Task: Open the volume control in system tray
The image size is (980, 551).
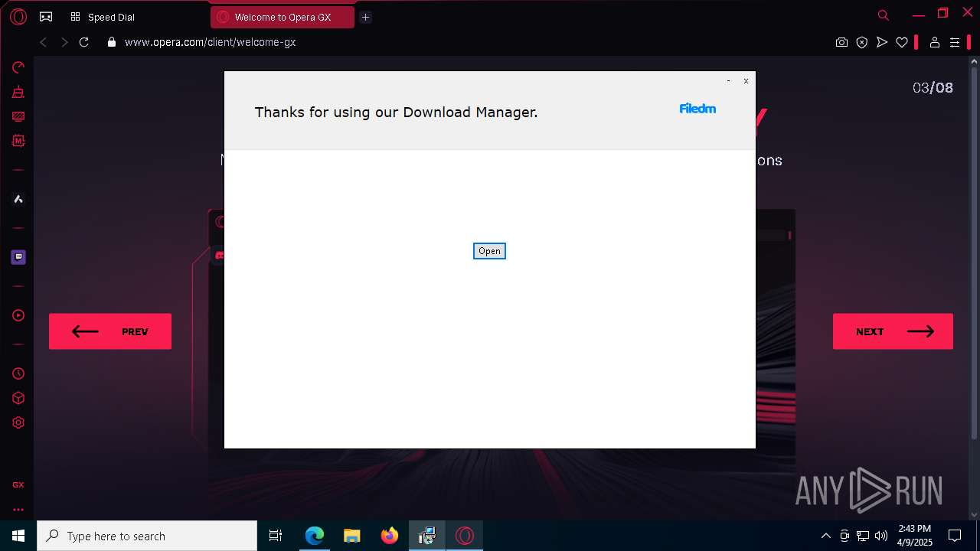Action: (x=881, y=536)
